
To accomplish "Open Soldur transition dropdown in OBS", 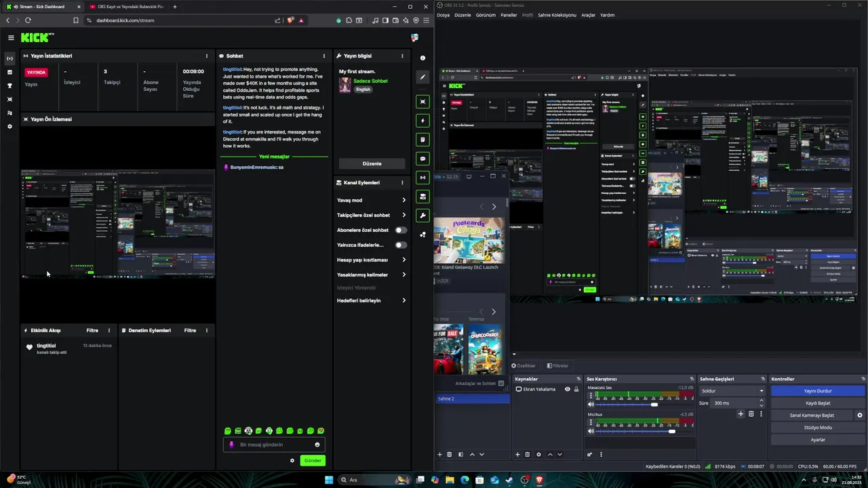I will (x=732, y=390).
